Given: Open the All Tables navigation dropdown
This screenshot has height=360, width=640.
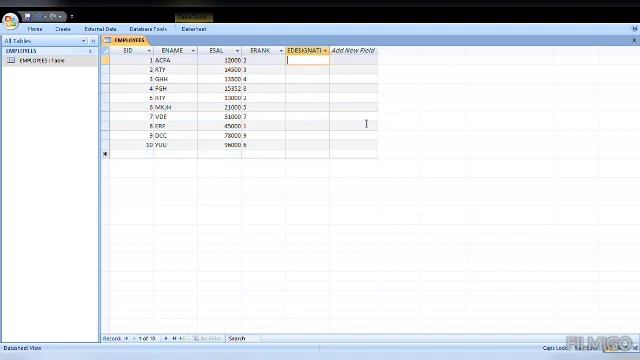Looking at the screenshot, I should point(84,41).
